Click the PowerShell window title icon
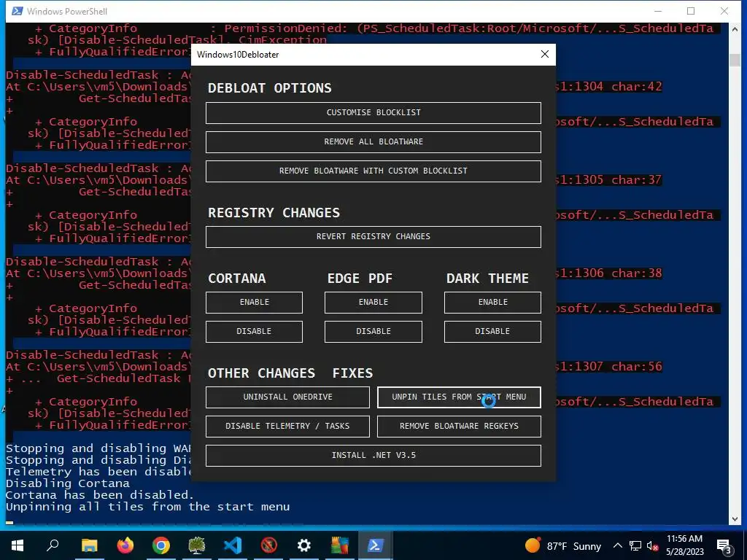Screen dimensions: 747x560 18,11
